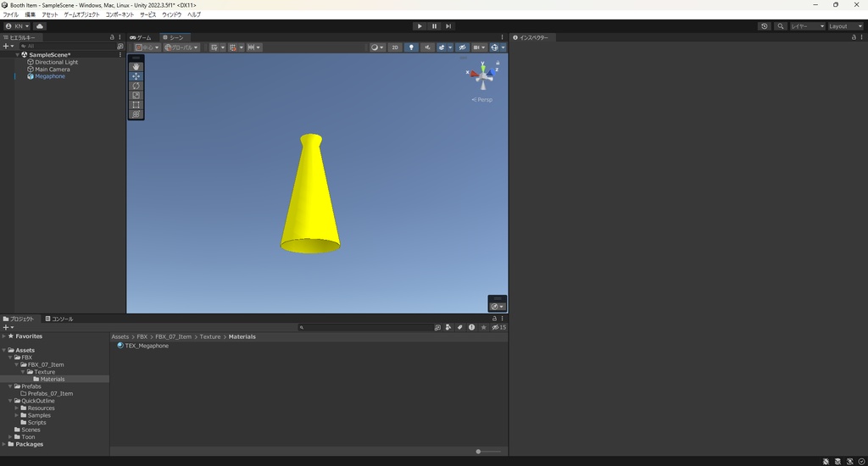
Task: Toggle grid visibility in scene toolbar
Action: tap(214, 47)
